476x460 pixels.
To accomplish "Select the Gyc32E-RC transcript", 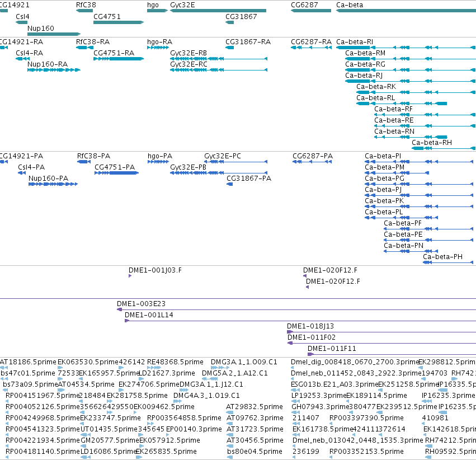I will (219, 70).
